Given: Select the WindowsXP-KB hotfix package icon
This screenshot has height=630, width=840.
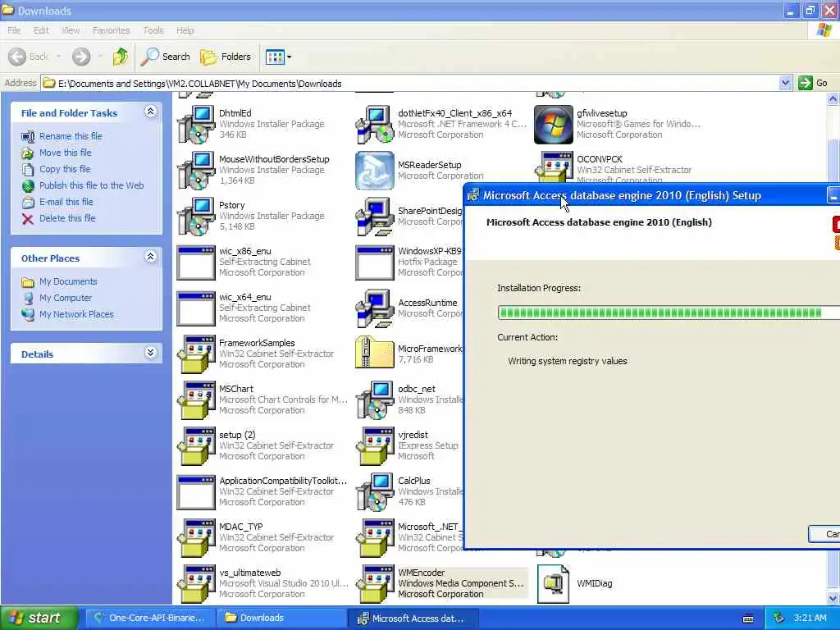Looking at the screenshot, I should point(375,262).
